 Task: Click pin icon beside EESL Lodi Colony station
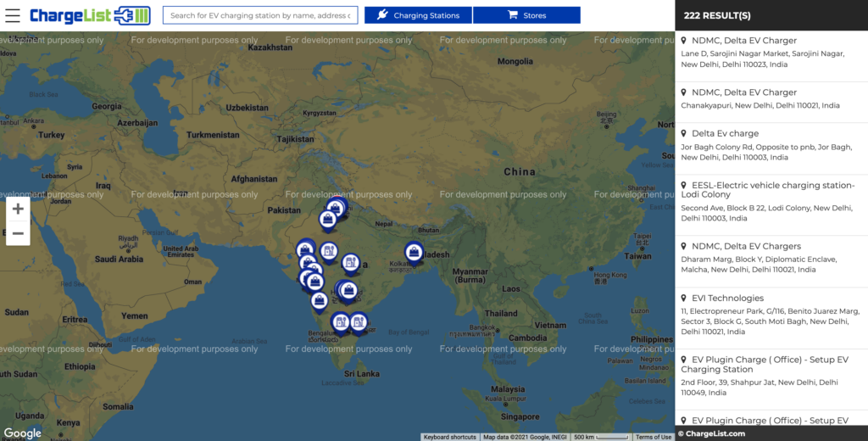(684, 186)
